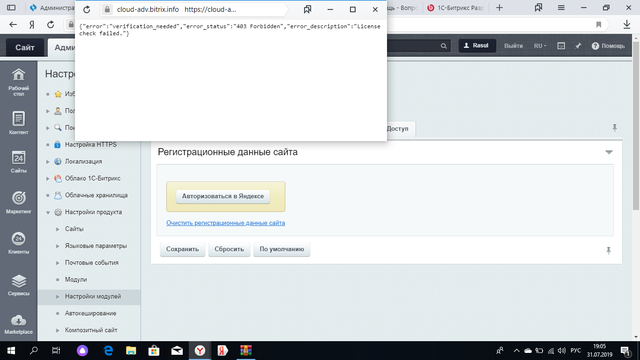Click Очистить регистрационные данные сайта link
The width and height of the screenshot is (640, 360).
(x=225, y=223)
